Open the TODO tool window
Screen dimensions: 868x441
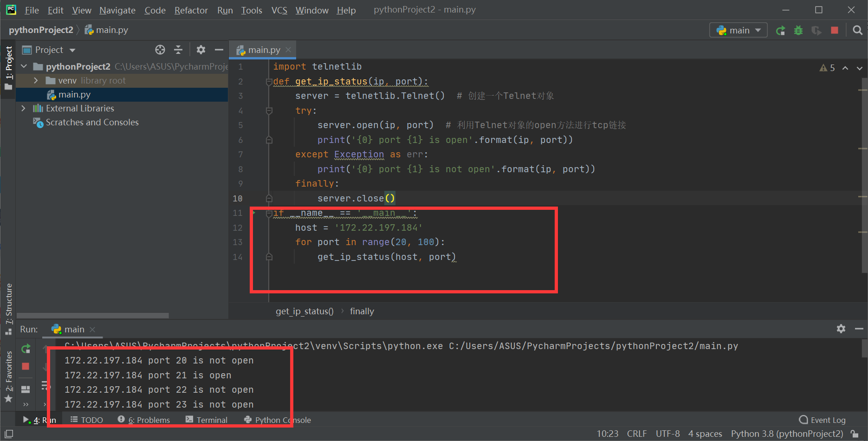[x=87, y=420]
